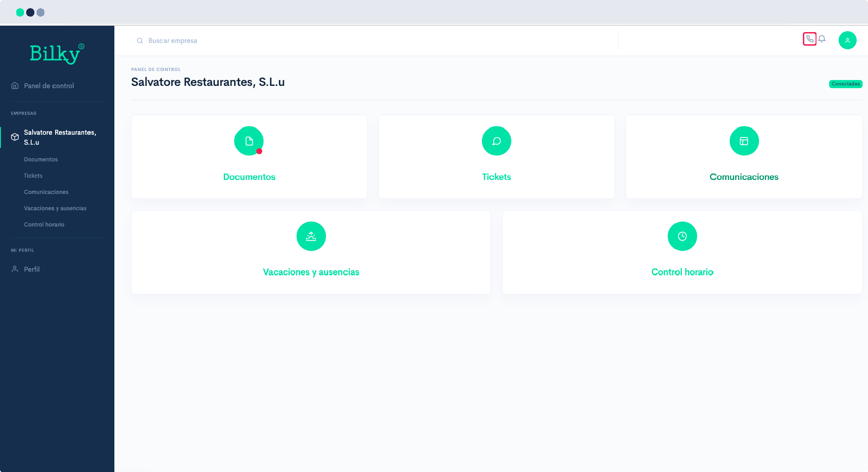Go to Panel de control in sidebar
Screen dimensions: 868x472
[x=49, y=86]
